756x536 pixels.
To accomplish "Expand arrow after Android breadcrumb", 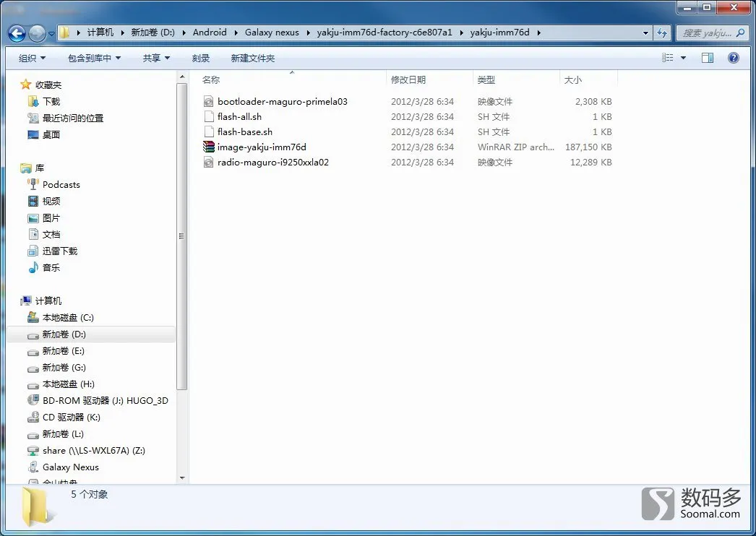I will pos(236,33).
